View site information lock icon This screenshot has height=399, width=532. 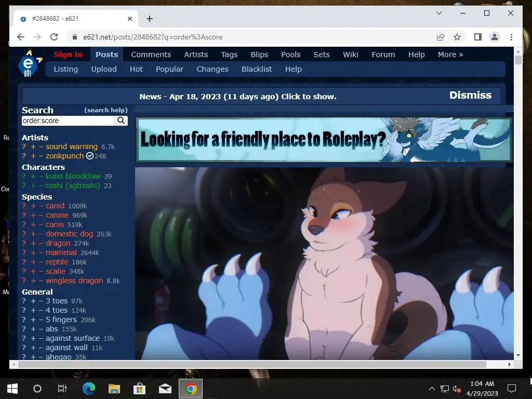point(75,37)
